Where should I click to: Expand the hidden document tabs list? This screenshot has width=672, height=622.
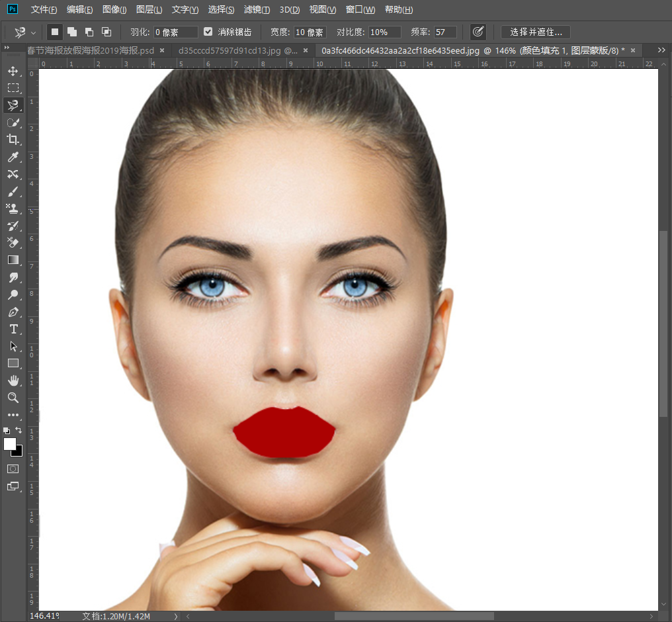pyautogui.click(x=661, y=50)
